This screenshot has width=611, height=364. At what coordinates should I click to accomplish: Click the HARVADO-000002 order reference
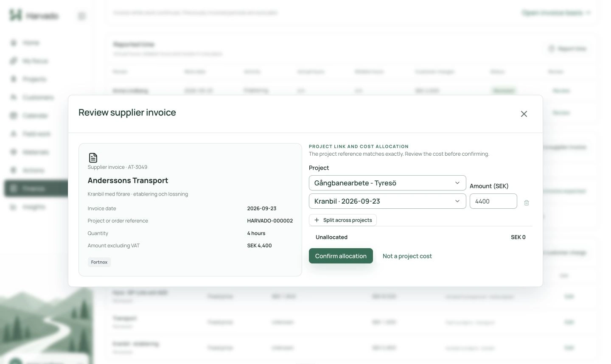(270, 221)
